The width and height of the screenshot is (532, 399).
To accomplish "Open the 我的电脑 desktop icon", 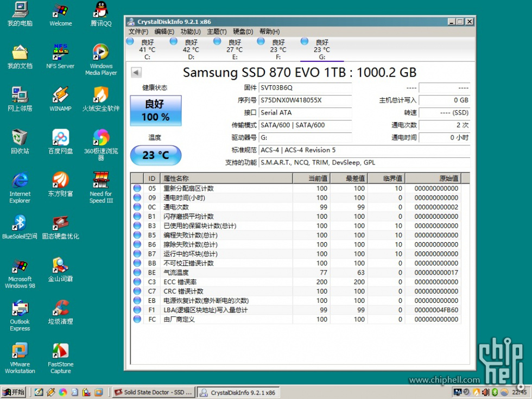I will click(x=20, y=14).
